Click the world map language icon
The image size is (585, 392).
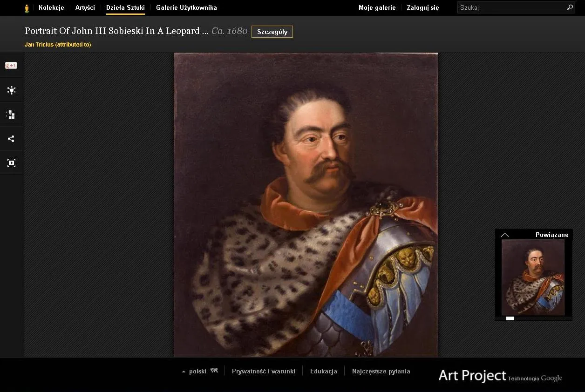(214, 371)
